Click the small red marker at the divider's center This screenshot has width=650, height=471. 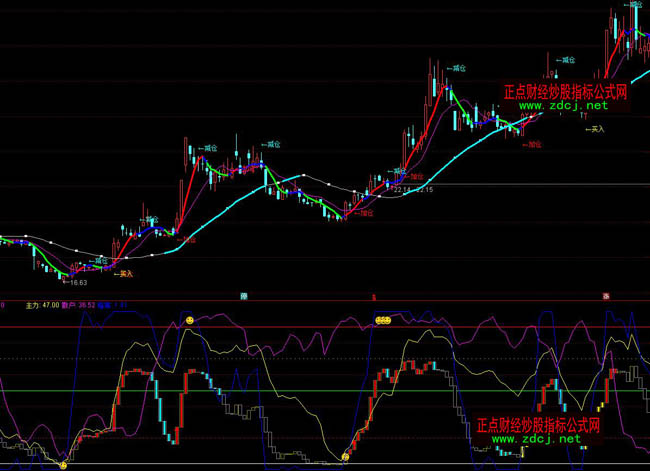(x=373, y=297)
